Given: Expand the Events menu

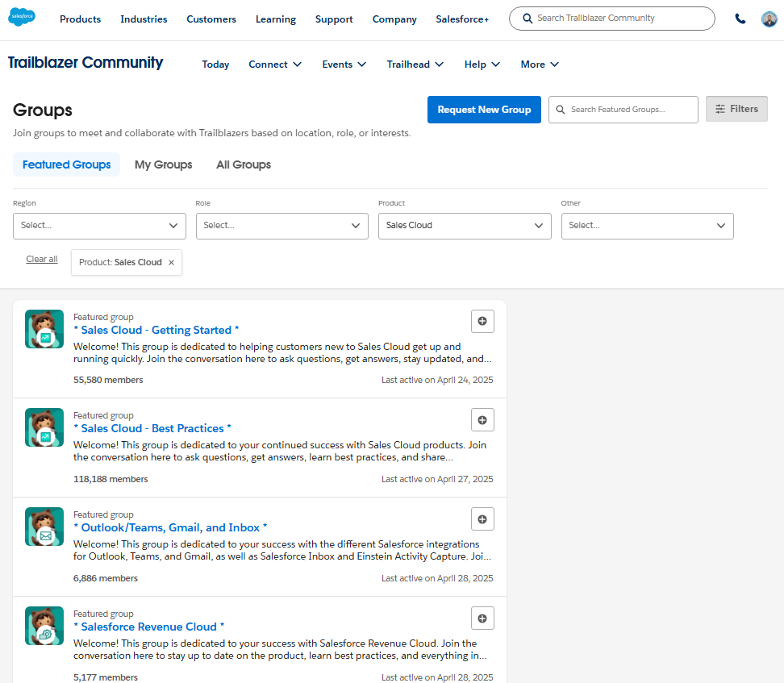Looking at the screenshot, I should [x=344, y=65].
